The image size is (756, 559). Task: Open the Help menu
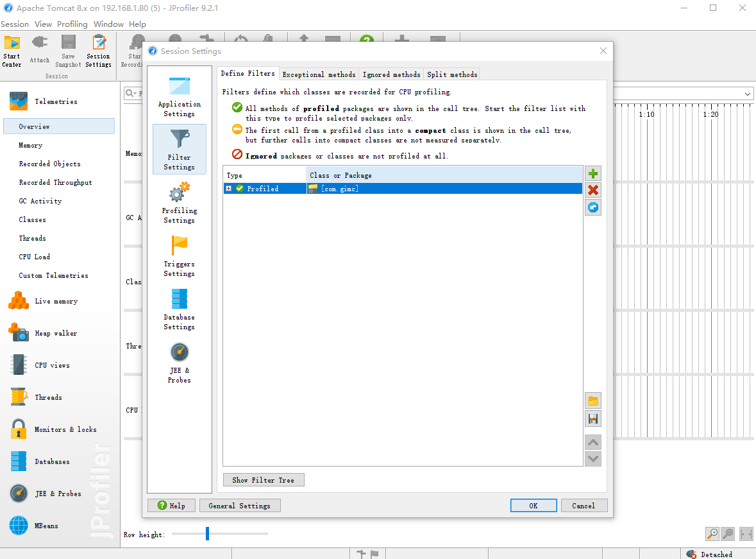[x=137, y=24]
